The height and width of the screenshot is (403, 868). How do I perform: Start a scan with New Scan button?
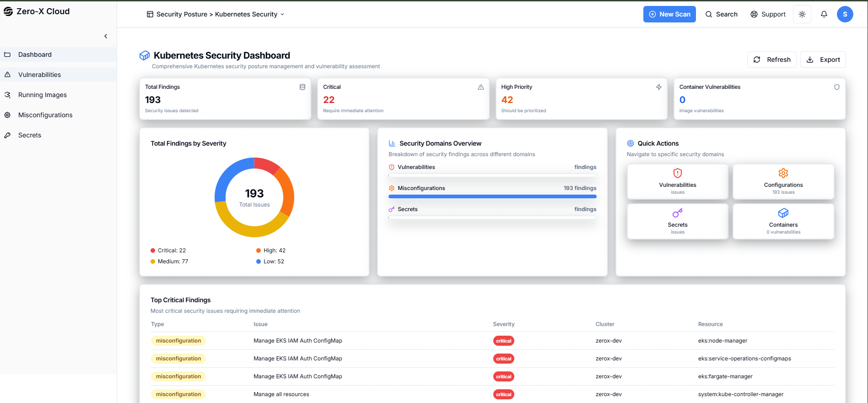click(669, 14)
